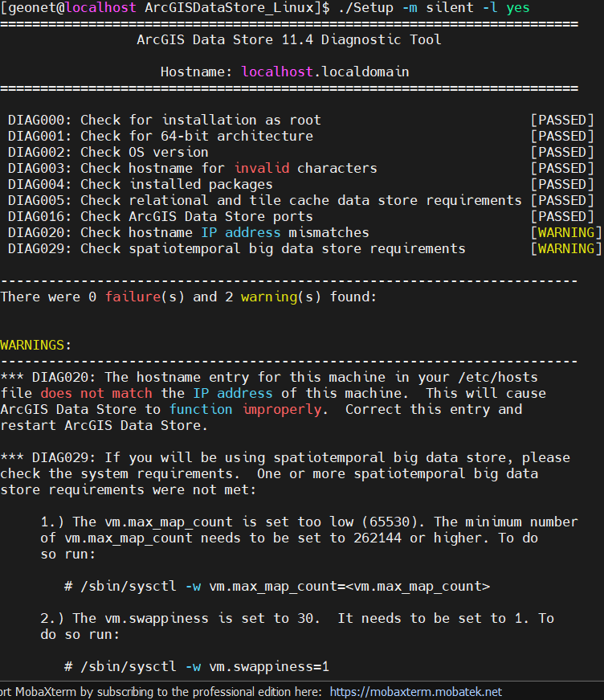Click the '*** DIAG020: The hostname entry' warning text

269,377
